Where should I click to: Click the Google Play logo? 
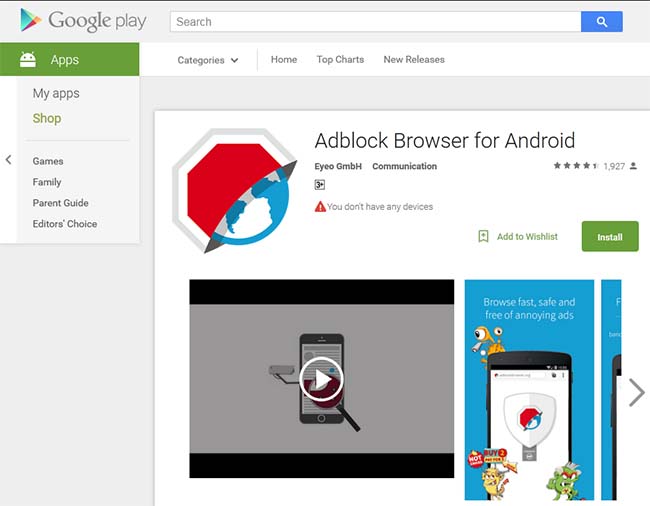[83, 20]
